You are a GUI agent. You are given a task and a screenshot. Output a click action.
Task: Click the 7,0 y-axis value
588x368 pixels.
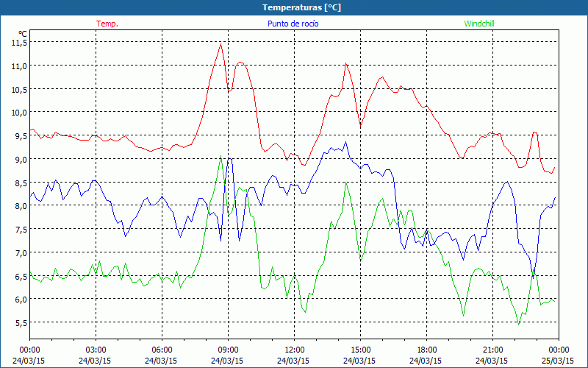21,252
